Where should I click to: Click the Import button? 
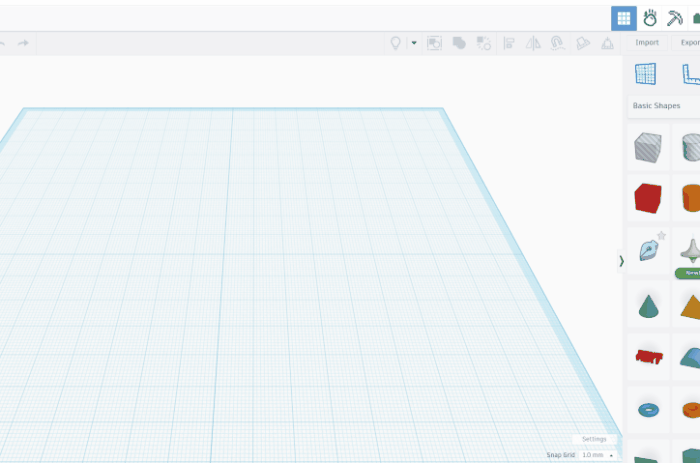click(647, 42)
